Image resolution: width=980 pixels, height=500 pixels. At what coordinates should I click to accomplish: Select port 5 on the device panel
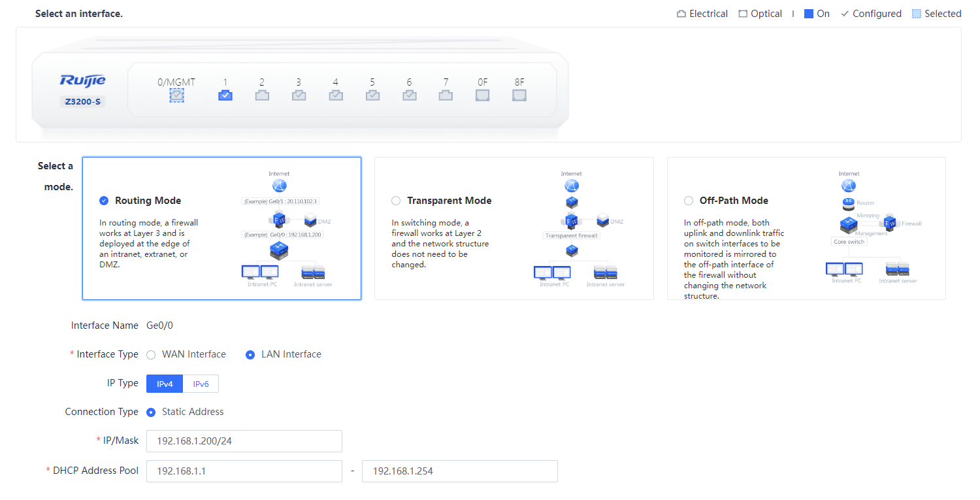[x=372, y=95]
